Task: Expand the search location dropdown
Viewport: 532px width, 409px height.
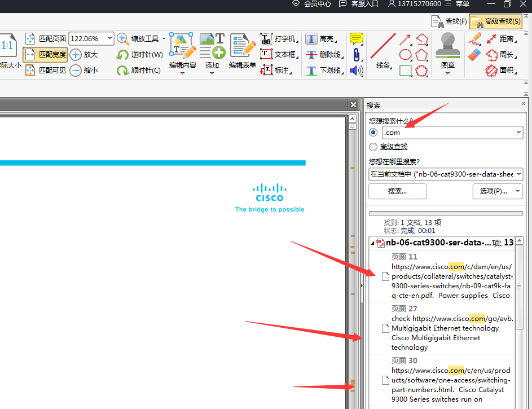Action: tap(518, 175)
